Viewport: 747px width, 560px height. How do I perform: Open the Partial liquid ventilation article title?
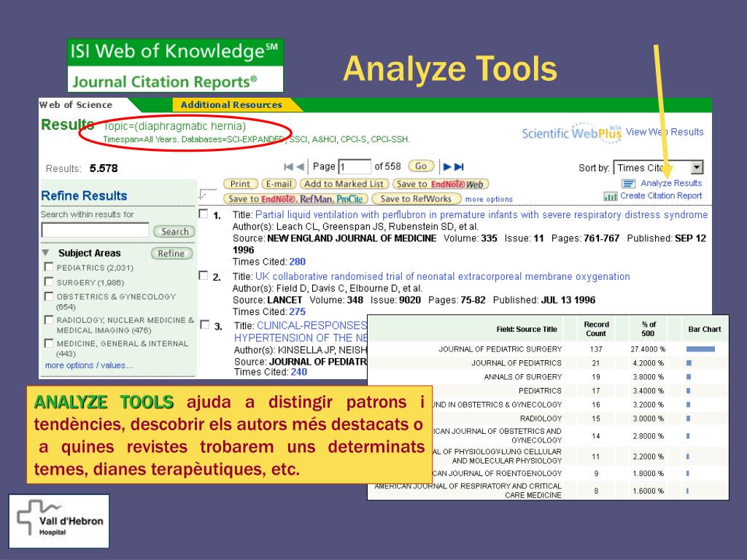(481, 215)
